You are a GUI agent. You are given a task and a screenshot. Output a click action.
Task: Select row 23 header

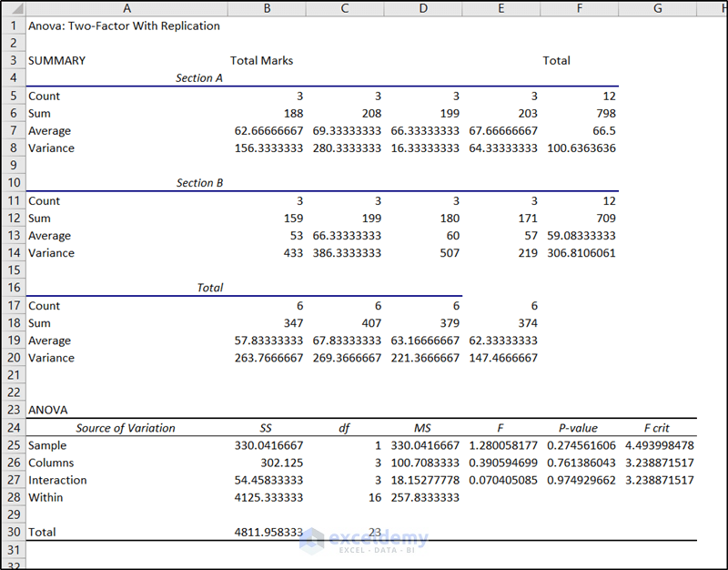(14, 410)
